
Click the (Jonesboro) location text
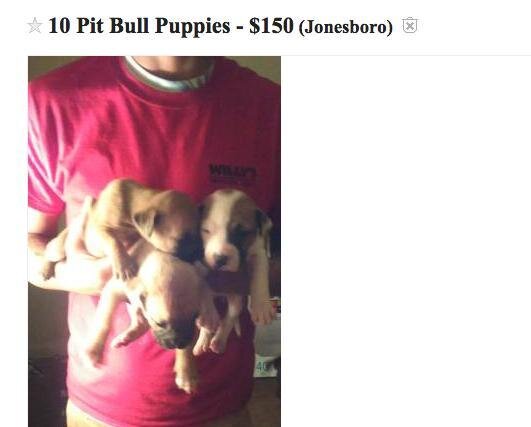(346, 27)
